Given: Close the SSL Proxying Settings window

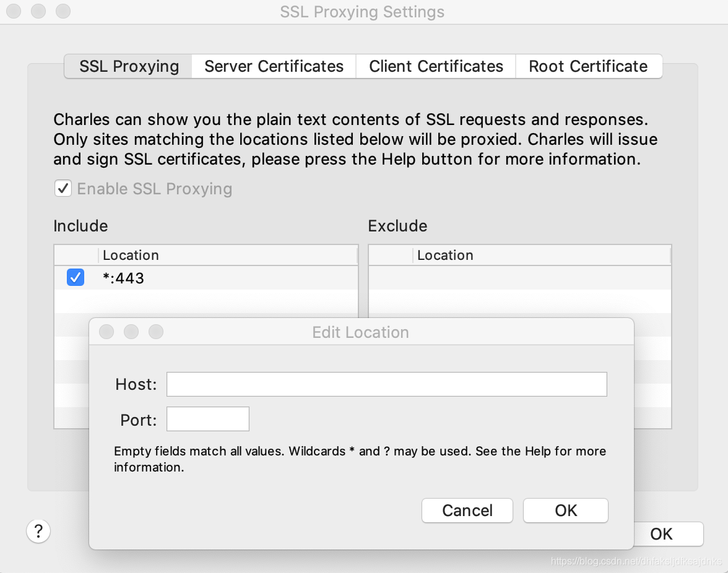Looking at the screenshot, I should pos(14,11).
